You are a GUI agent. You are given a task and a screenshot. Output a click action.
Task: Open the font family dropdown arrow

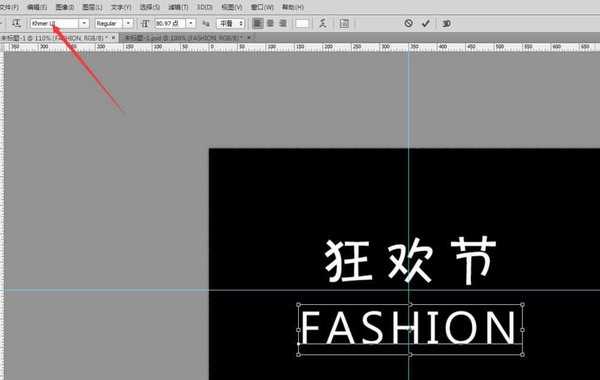pyautogui.click(x=84, y=23)
